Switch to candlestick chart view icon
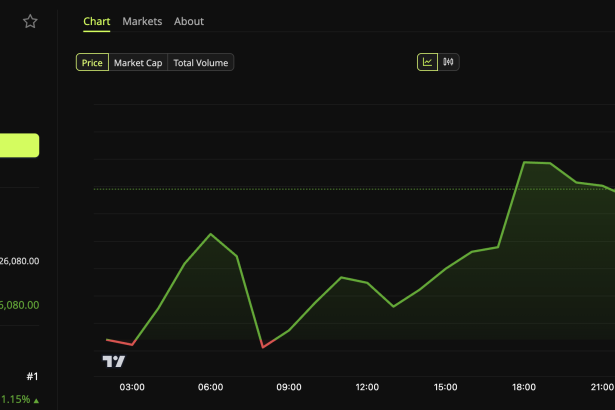 (448, 62)
